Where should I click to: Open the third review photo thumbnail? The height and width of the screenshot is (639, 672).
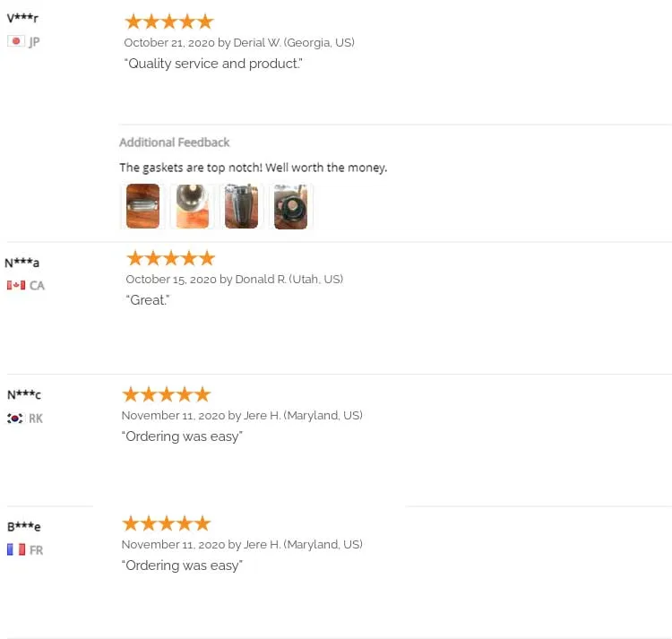click(x=241, y=206)
